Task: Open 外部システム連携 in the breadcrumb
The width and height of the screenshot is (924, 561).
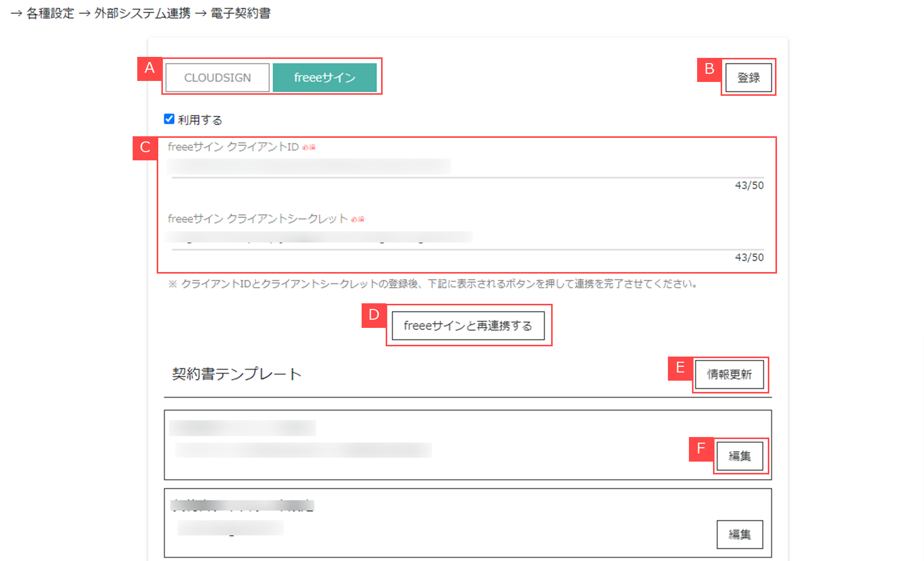Action: [x=142, y=13]
